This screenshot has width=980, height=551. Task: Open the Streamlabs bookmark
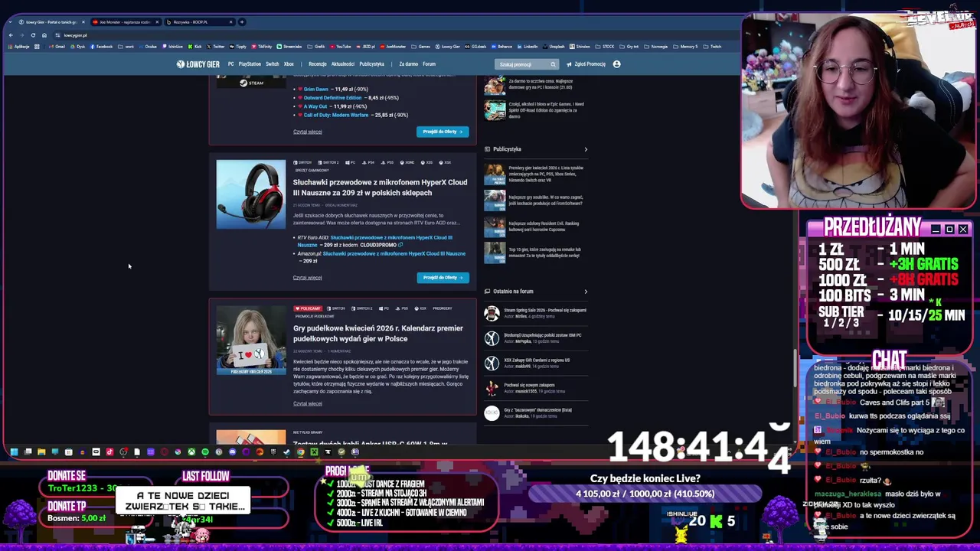tap(289, 47)
